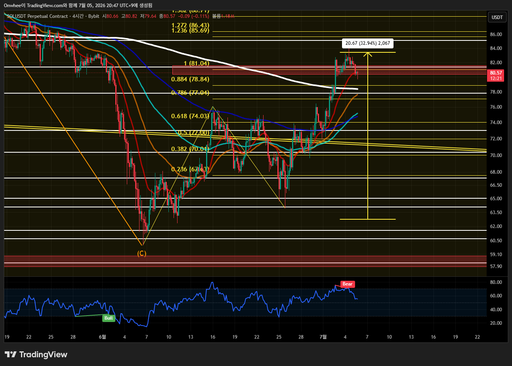Click 60.50 on the price axis
This screenshot has height=366, width=512.
[496, 240]
